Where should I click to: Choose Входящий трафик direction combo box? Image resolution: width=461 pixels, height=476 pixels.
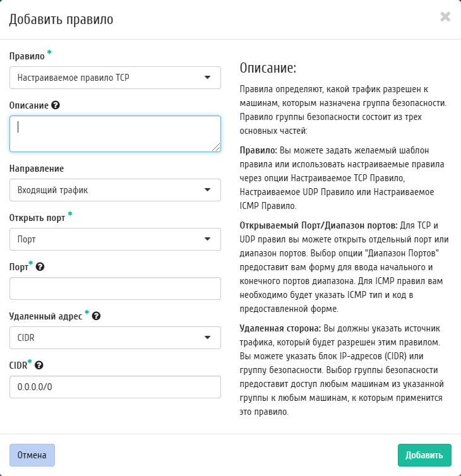[x=115, y=190]
